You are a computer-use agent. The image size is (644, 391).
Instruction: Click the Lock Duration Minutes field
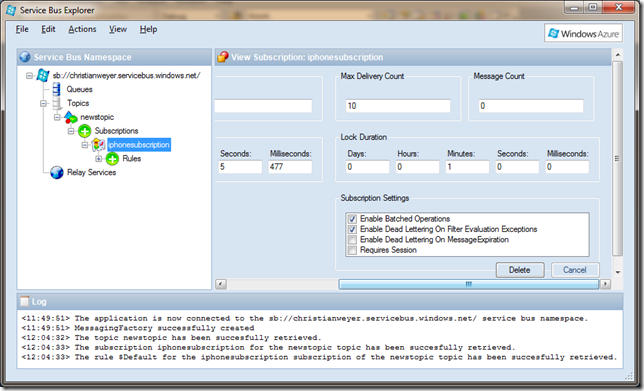tap(467, 167)
